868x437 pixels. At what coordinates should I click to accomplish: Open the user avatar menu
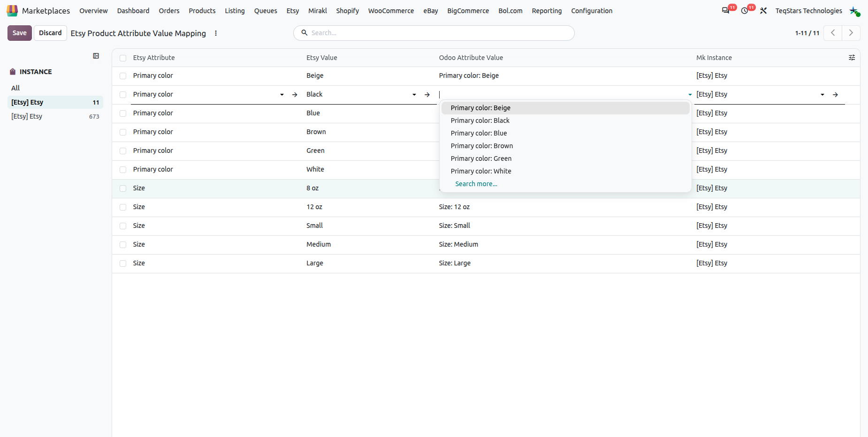(x=854, y=11)
